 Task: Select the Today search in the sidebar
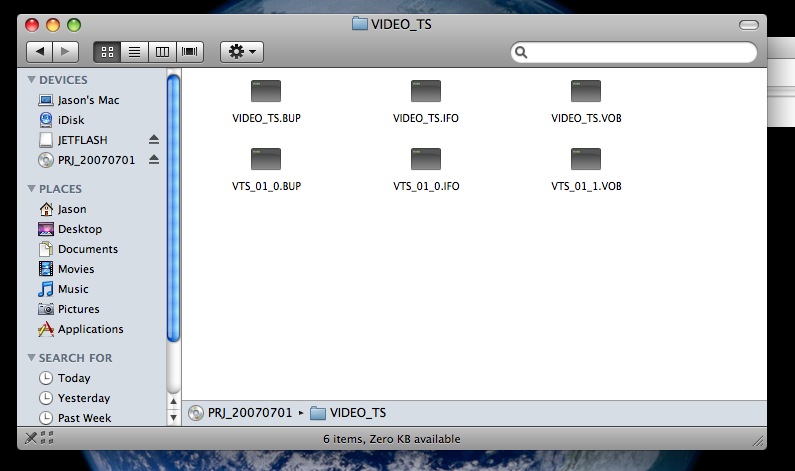[x=74, y=378]
